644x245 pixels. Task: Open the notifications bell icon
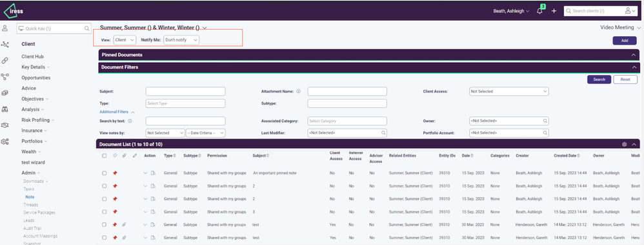tap(539, 11)
